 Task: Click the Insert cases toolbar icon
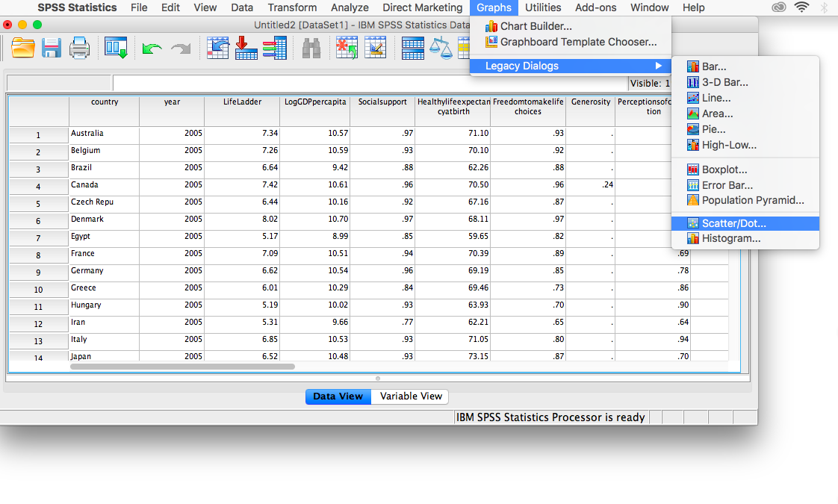point(347,48)
